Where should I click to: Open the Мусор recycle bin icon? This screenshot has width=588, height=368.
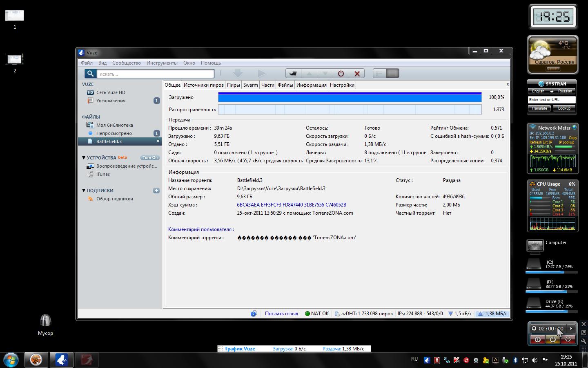[45, 321]
